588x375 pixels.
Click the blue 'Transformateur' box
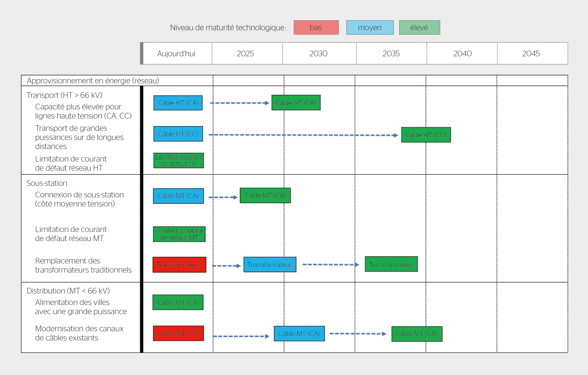(270, 265)
